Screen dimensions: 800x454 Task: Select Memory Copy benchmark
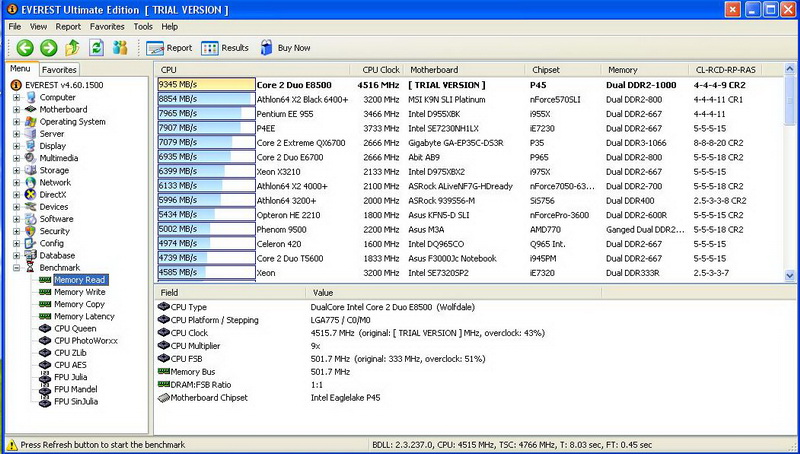tap(80, 304)
